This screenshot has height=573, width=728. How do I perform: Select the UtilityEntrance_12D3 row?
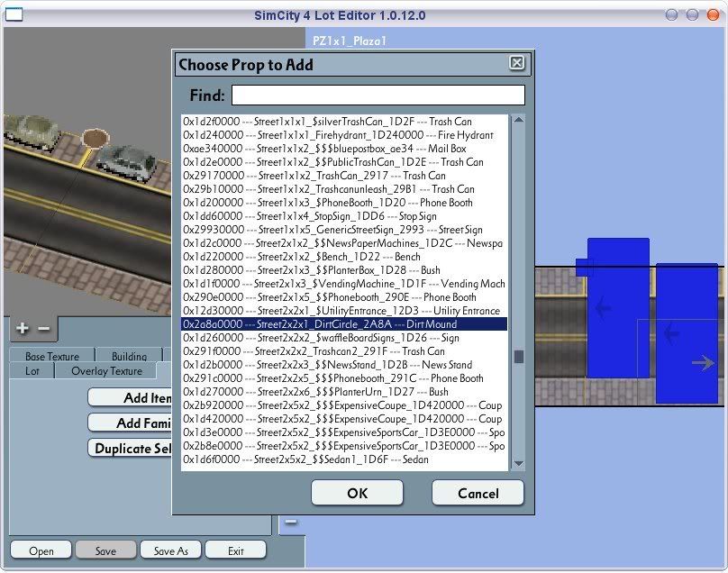click(344, 310)
